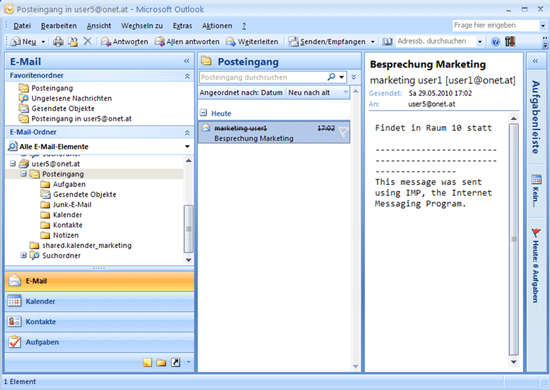Click the folder list icon at bottom
Viewport: 550px width, 390px height.
click(161, 362)
